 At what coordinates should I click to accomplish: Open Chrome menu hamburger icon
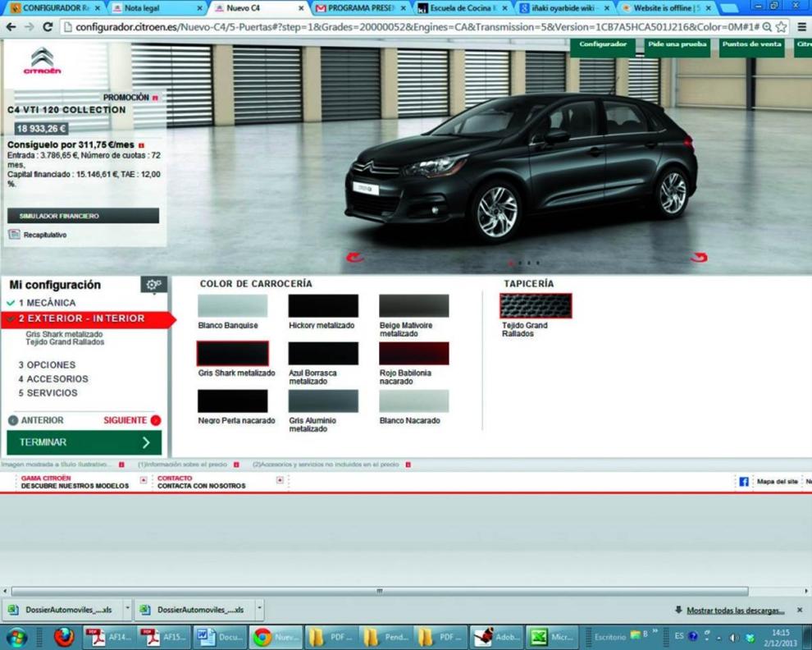(x=801, y=27)
